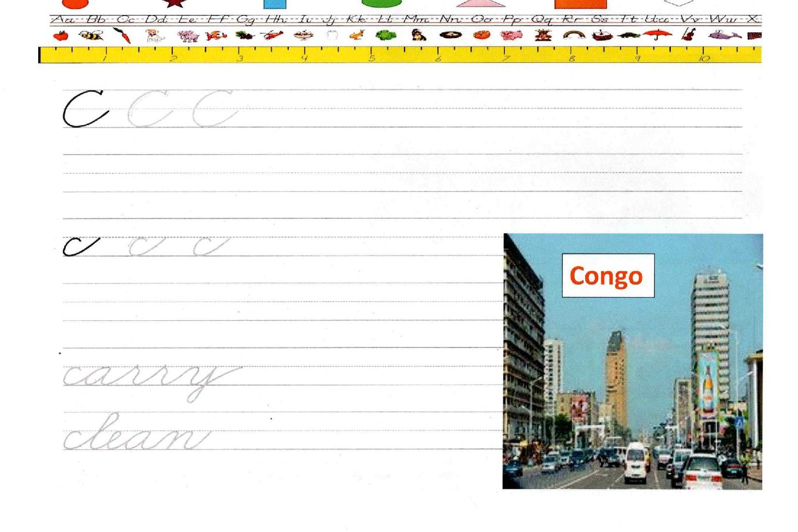Click the queen picture under Qq
This screenshot has width=798, height=532.
(543, 35)
